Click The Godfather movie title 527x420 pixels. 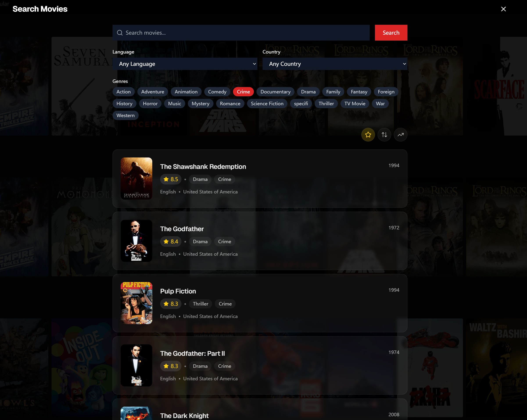tap(182, 229)
